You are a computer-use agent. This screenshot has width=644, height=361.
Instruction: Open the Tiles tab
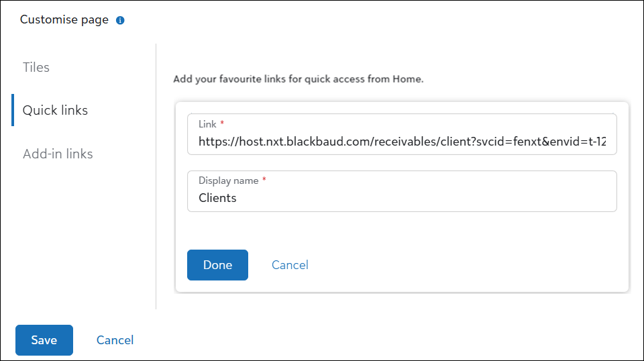coord(36,67)
